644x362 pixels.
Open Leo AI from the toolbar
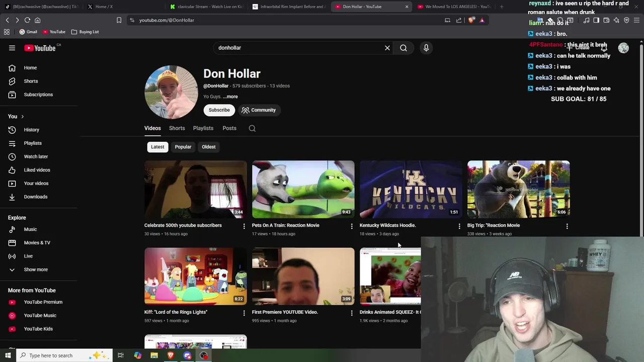[x=616, y=20]
